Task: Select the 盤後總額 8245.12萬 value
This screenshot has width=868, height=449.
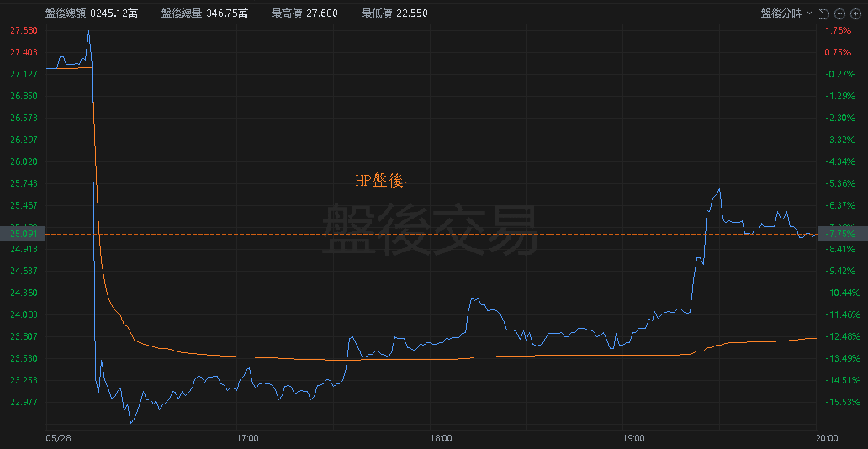Action: (92, 13)
